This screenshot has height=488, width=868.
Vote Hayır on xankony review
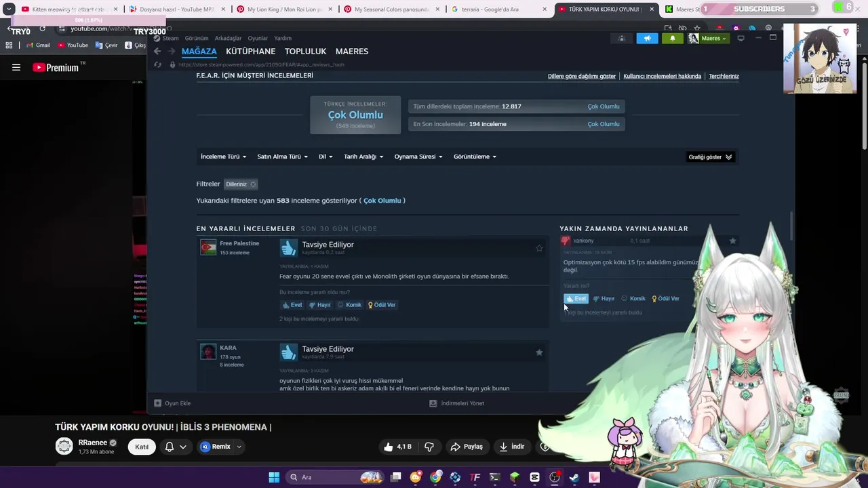(604, 299)
